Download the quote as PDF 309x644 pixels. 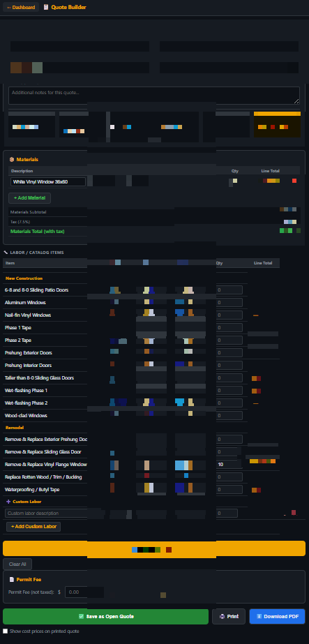(277, 617)
